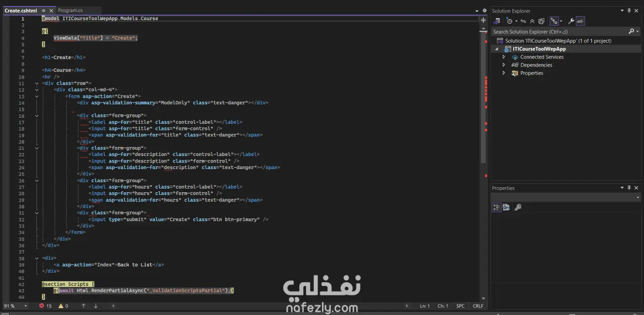Image resolution: width=644 pixels, height=315 pixels.
Task: Select Dependencies in the tree
Action: pos(536,65)
